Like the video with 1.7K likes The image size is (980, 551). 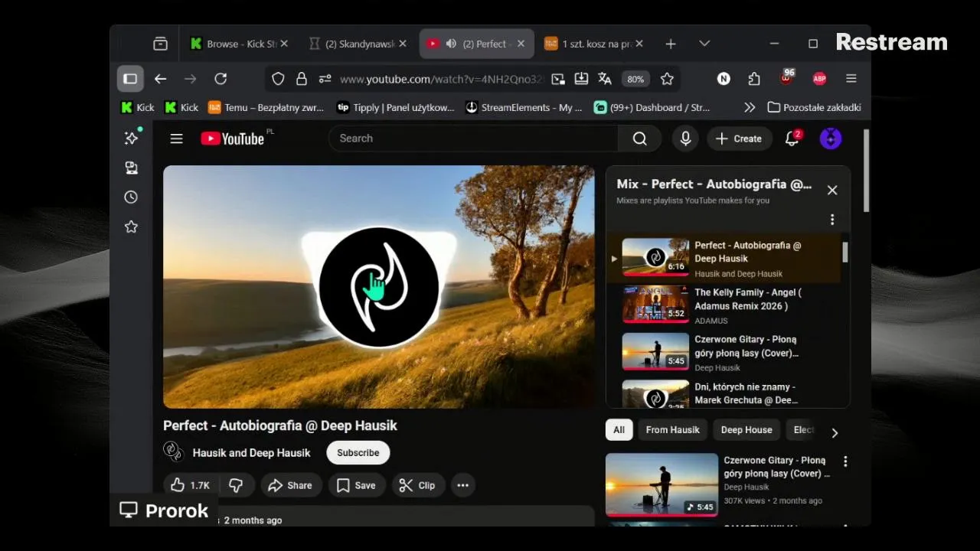(189, 485)
